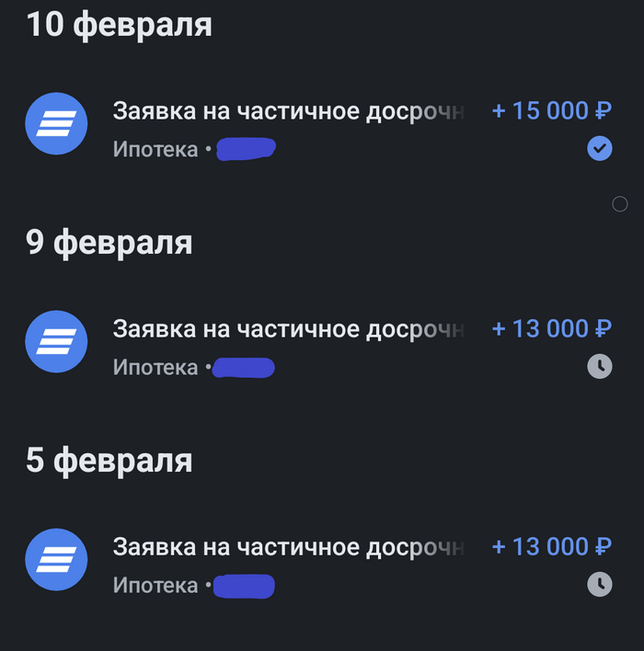Tap the blue mortgage icon for 9 февраля
This screenshot has width=644, height=651.
(56, 341)
